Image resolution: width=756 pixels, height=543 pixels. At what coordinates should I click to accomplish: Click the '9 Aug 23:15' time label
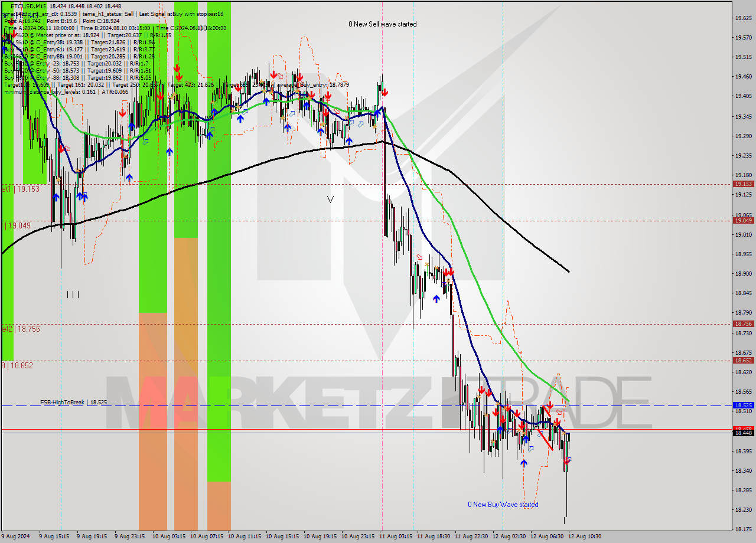point(129,537)
